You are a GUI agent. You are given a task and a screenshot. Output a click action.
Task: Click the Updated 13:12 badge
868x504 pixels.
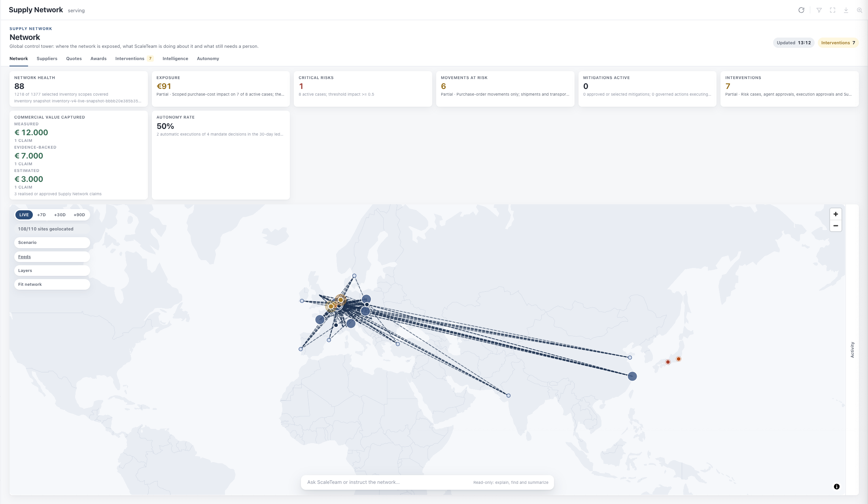coord(794,43)
